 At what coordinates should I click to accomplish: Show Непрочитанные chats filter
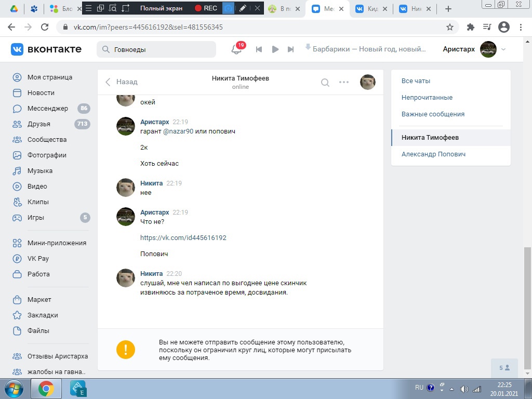point(427,98)
